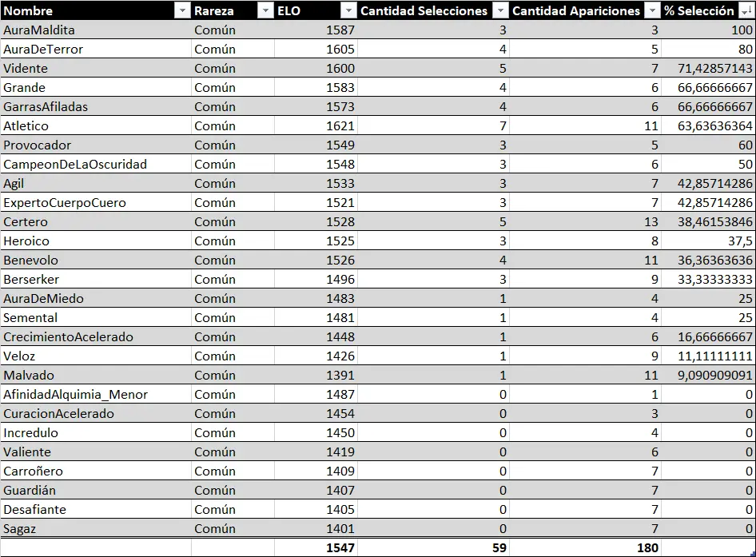Click the ELO value 1621 cell

(x=316, y=125)
